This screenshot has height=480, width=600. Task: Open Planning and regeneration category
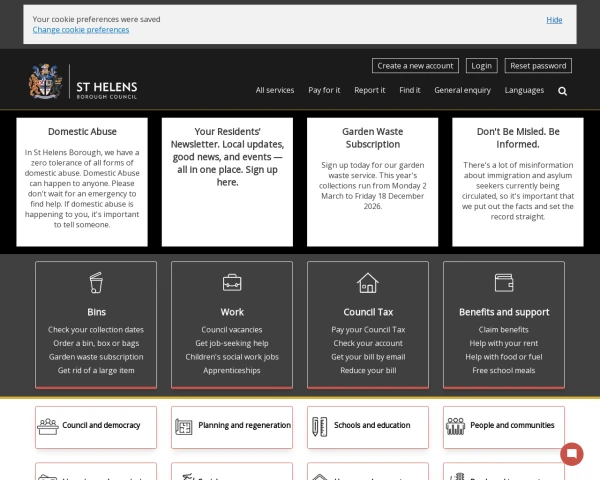pos(232,427)
